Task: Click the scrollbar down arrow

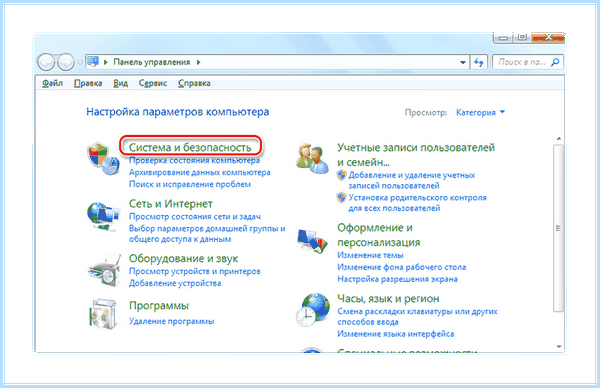Action: click(x=559, y=347)
